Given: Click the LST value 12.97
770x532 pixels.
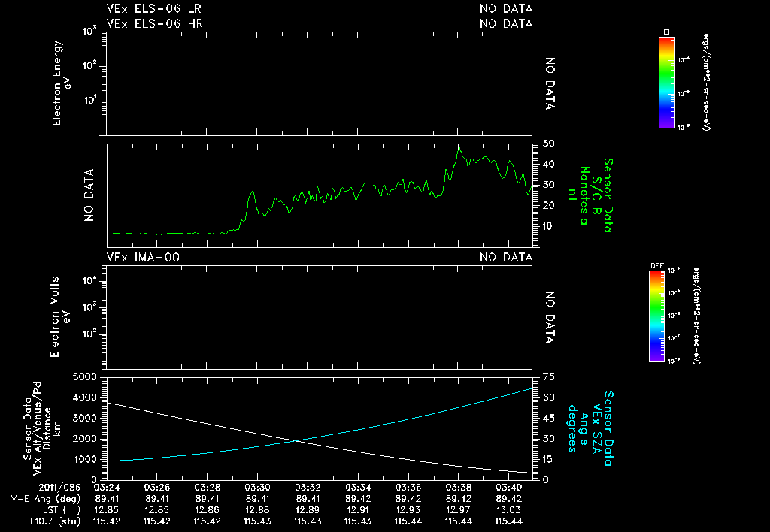Looking at the screenshot, I should [458, 510].
